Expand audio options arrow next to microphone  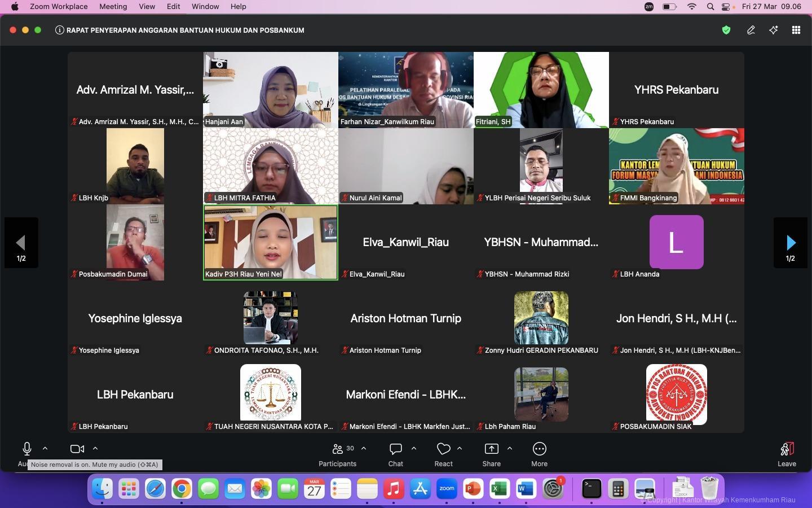coord(45,449)
